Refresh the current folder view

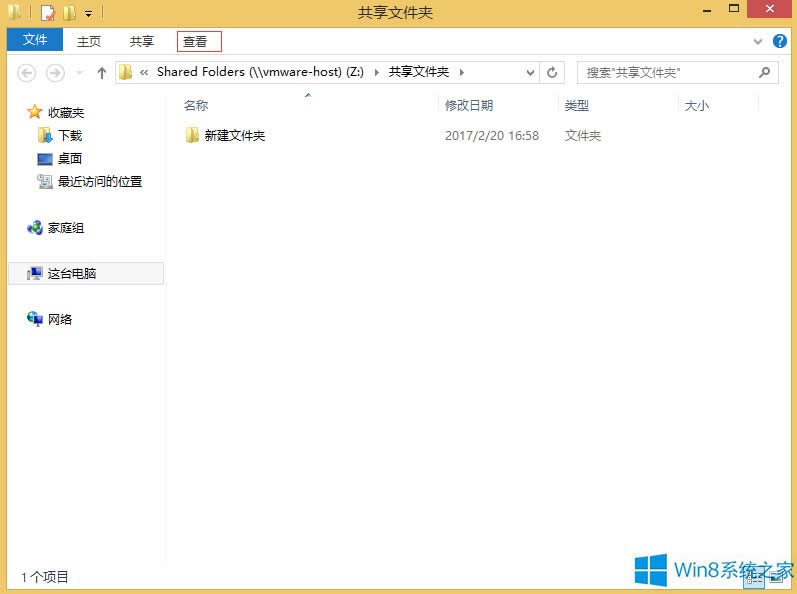[552, 73]
